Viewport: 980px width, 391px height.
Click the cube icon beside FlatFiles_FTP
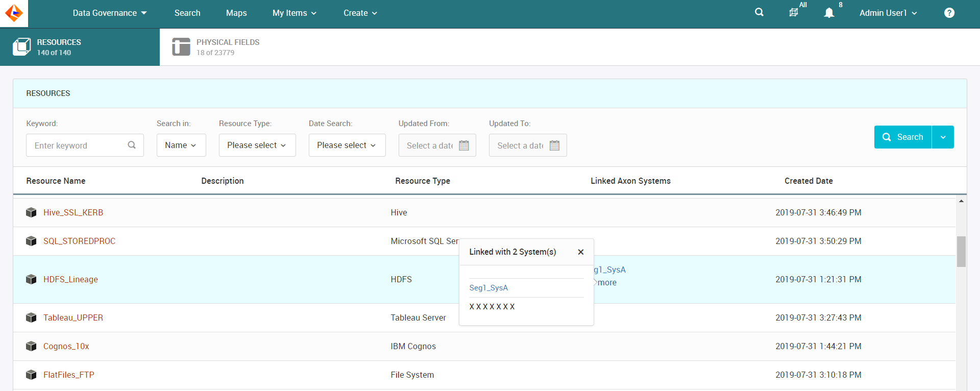31,375
